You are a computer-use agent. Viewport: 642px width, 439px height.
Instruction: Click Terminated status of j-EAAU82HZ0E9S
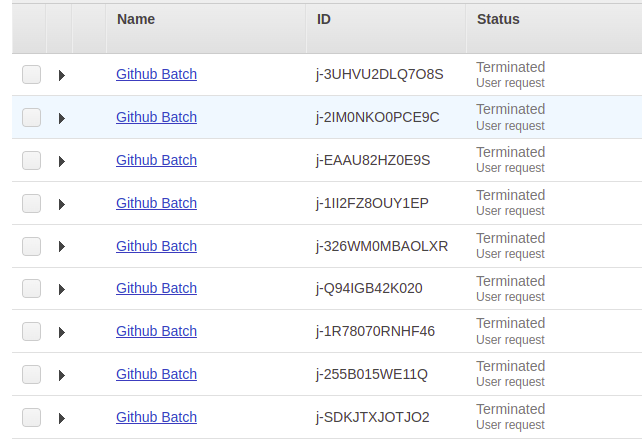[x=511, y=152]
